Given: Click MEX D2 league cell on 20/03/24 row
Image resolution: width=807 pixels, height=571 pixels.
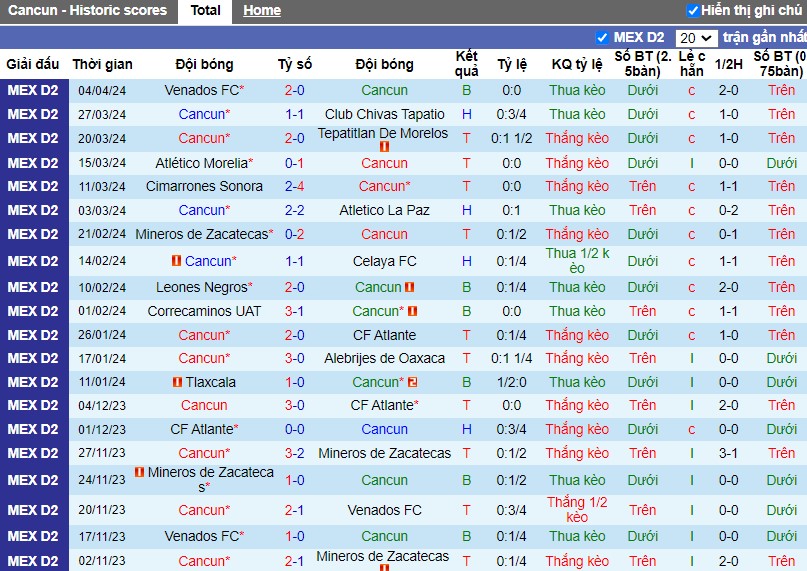Looking at the screenshot, I should coord(33,139).
